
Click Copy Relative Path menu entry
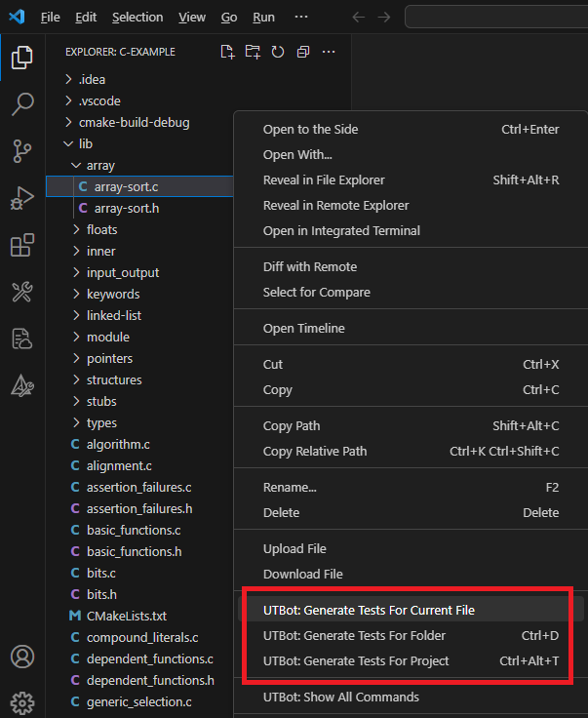coord(315,451)
